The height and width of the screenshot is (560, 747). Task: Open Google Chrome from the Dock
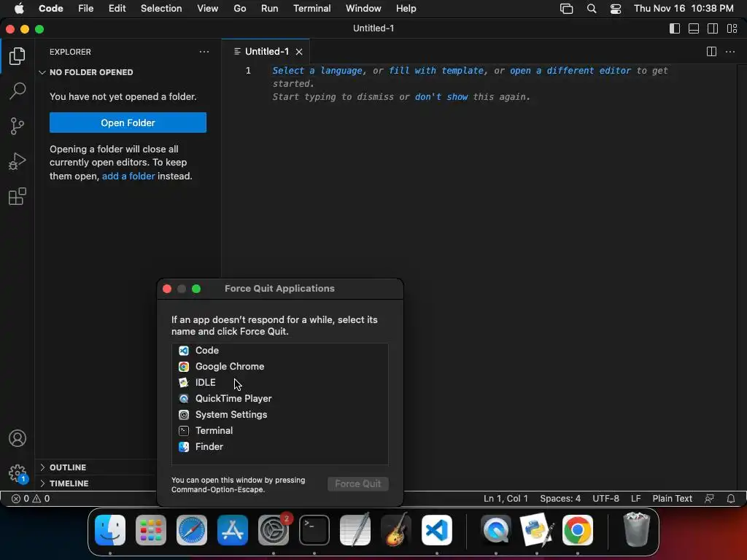pyautogui.click(x=578, y=530)
